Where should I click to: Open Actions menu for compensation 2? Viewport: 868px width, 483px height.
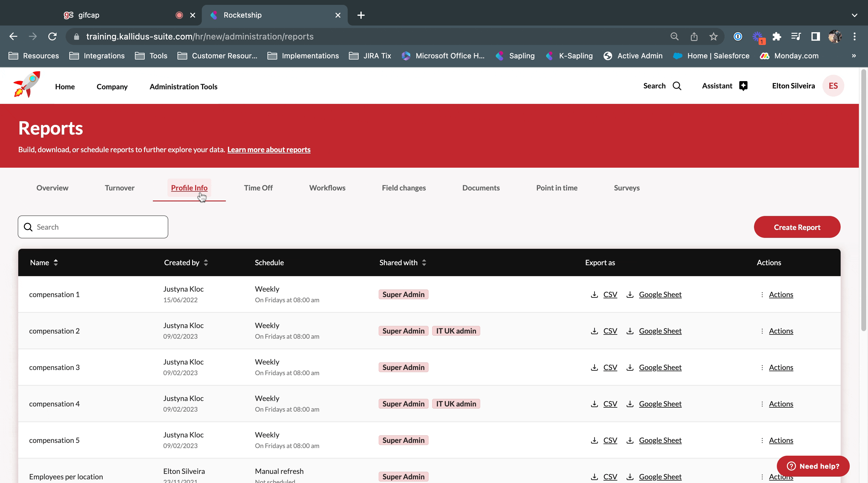tap(780, 331)
